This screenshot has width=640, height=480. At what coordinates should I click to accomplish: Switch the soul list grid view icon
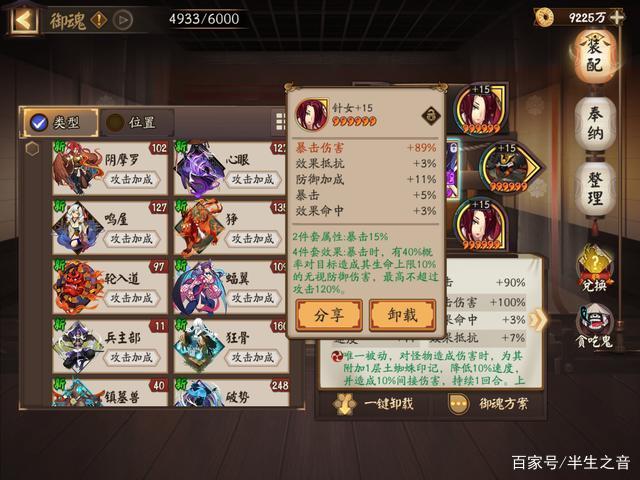pos(280,122)
